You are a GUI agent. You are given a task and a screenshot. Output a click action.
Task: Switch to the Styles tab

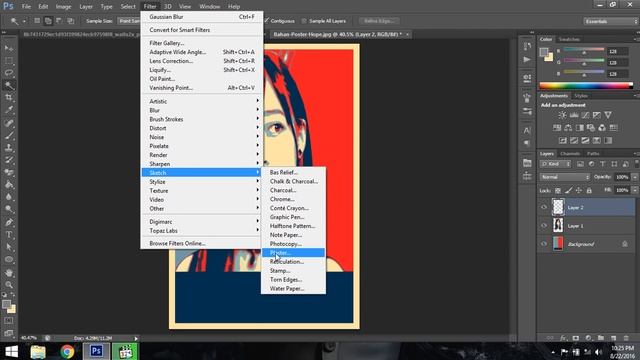[581, 96]
